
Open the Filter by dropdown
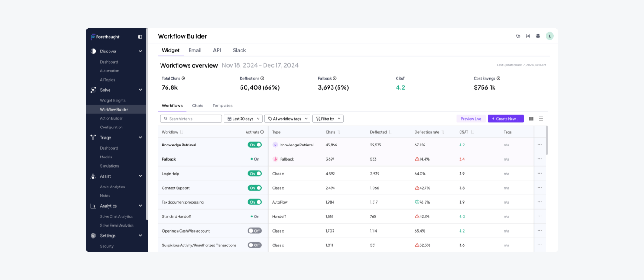click(x=328, y=119)
